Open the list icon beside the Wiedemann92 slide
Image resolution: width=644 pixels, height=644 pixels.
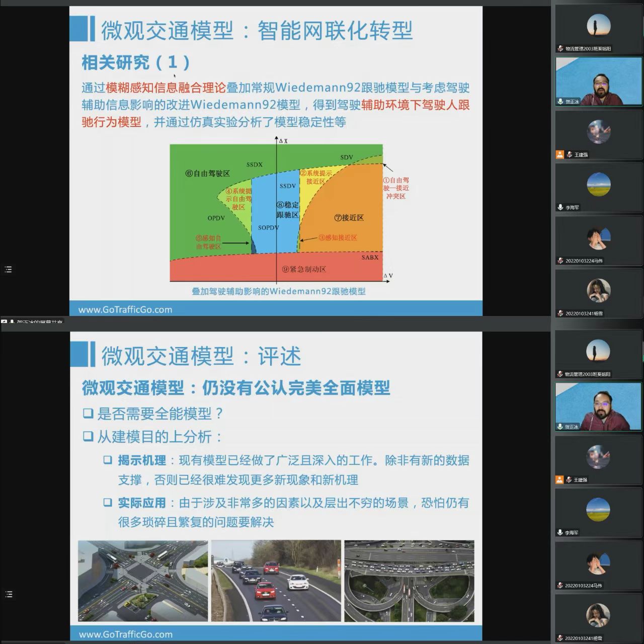click(8, 270)
